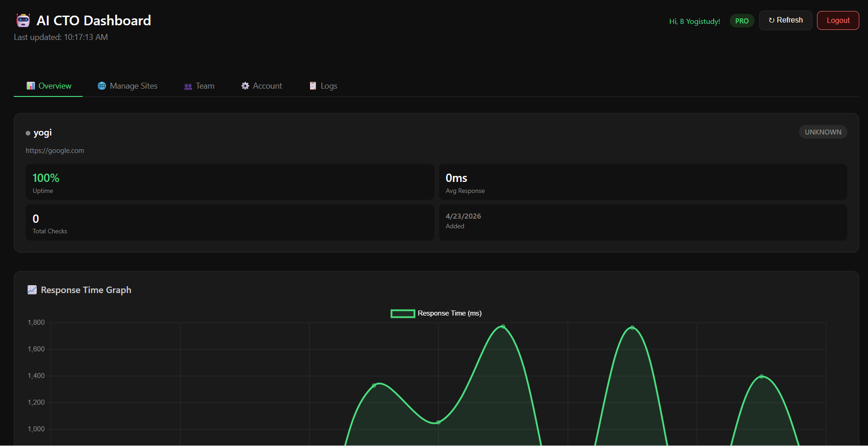The image size is (868, 446).
Task: Open the https://google.com link
Action: 55,150
